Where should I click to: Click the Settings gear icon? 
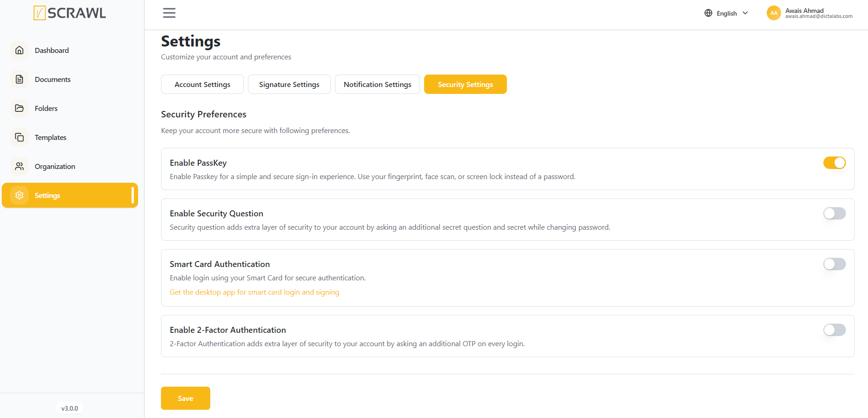click(x=19, y=195)
